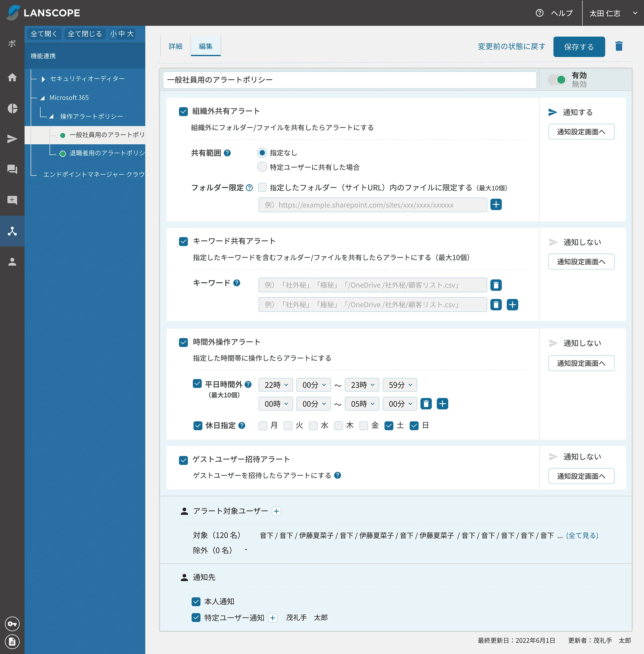Click the key icon at sidebar bottom
Screen dimensions: 644x654
pyautogui.click(x=12, y=624)
